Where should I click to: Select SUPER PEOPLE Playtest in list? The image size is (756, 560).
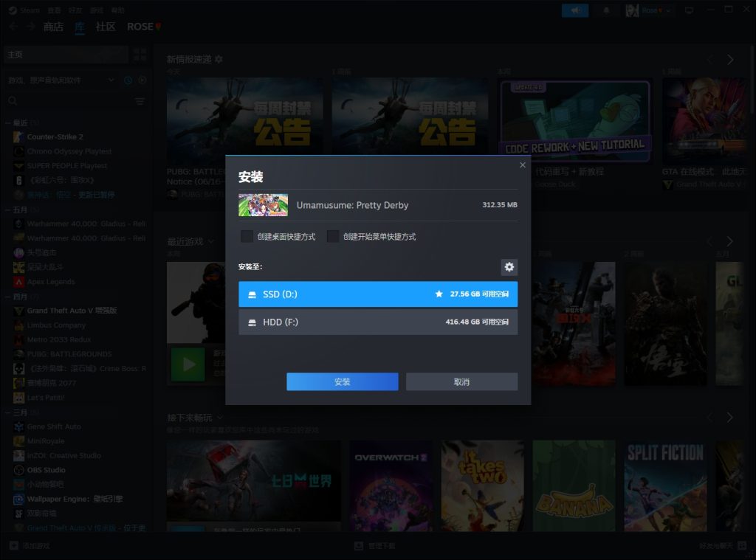67,166
